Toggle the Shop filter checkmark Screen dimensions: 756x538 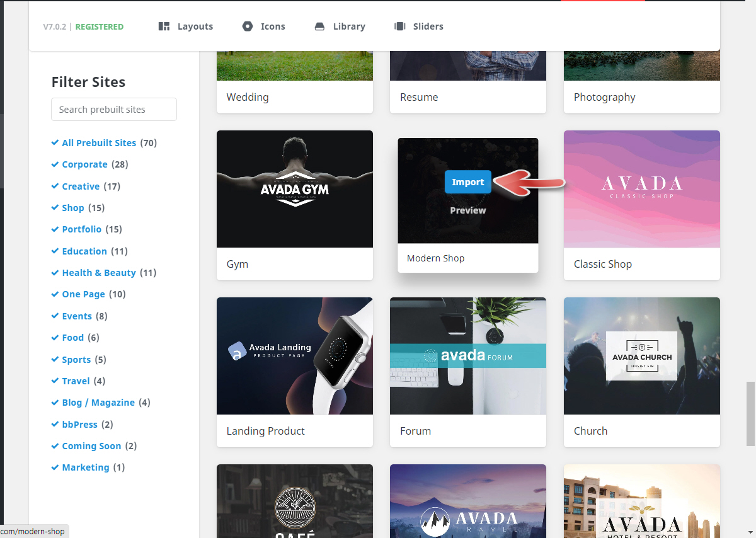55,208
